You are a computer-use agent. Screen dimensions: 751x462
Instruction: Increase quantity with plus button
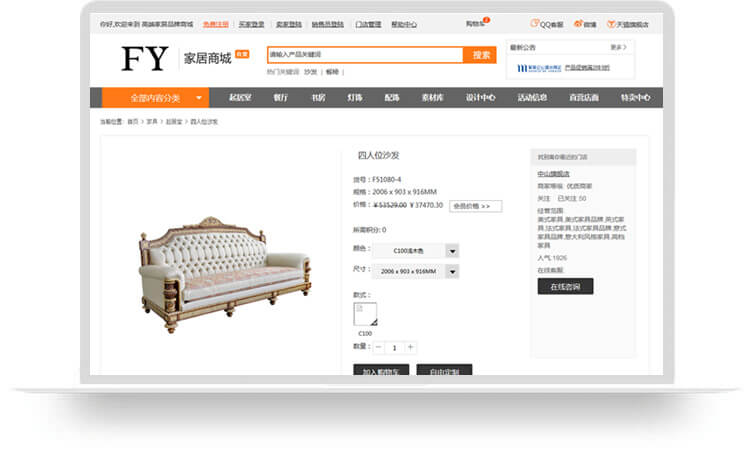(x=410, y=347)
